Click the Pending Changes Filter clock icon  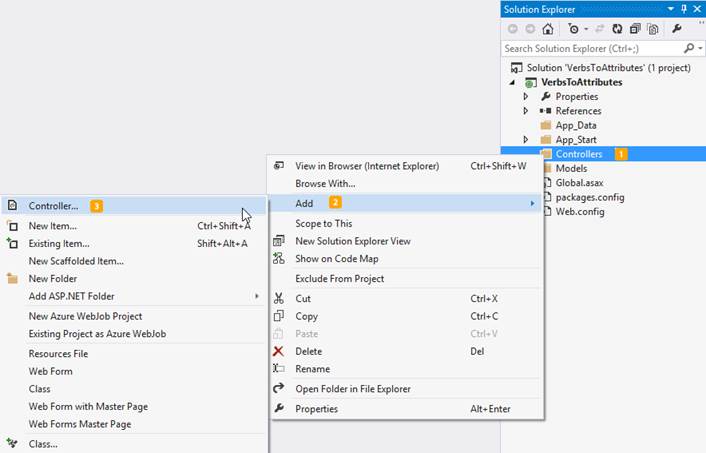click(574, 28)
